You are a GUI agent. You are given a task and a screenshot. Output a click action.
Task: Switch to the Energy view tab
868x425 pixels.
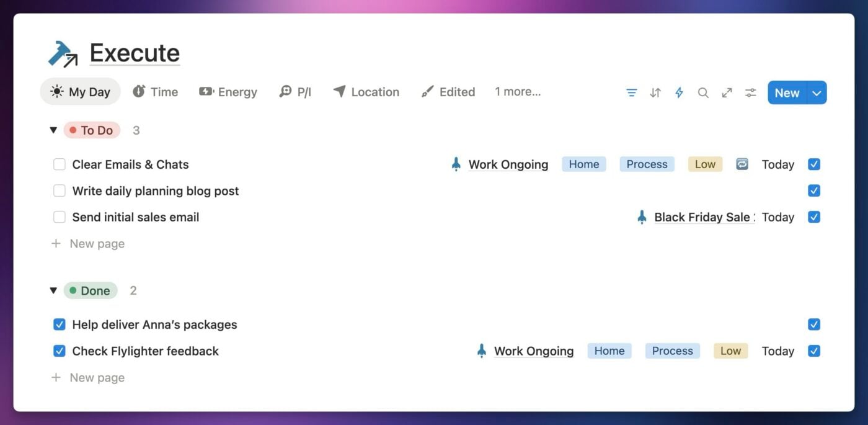click(x=228, y=92)
